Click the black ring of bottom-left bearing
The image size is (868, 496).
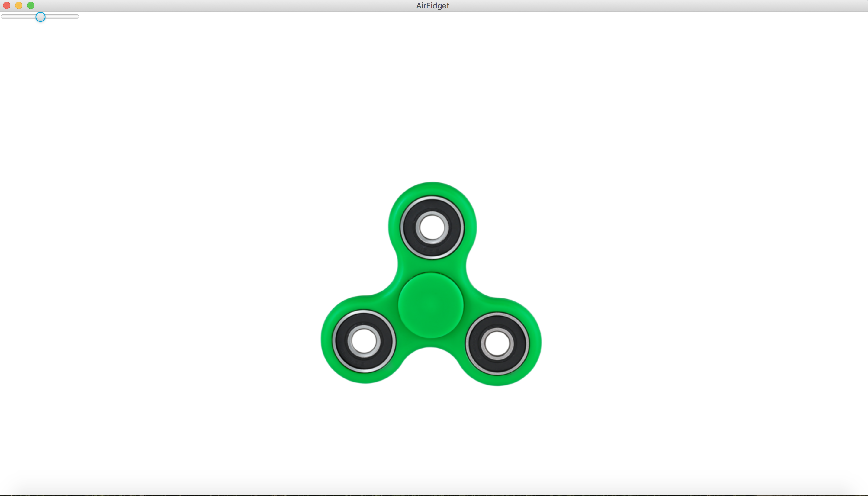342,341
